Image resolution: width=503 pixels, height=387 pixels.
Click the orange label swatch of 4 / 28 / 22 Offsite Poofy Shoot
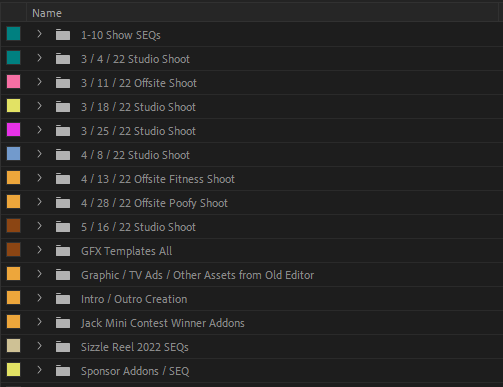coord(14,202)
